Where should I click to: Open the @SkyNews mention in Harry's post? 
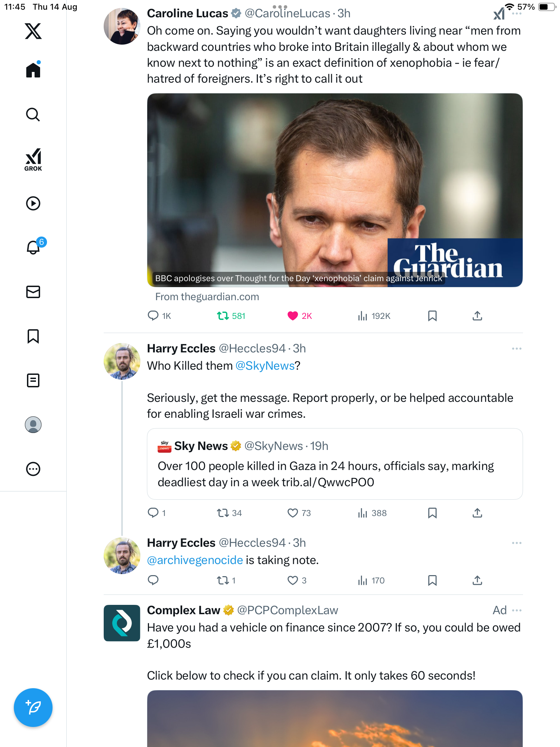pos(265,366)
